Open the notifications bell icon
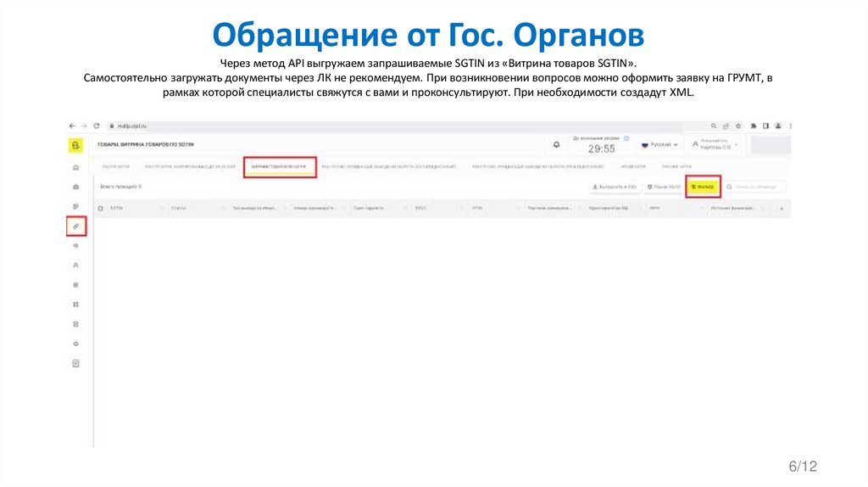 (x=556, y=144)
